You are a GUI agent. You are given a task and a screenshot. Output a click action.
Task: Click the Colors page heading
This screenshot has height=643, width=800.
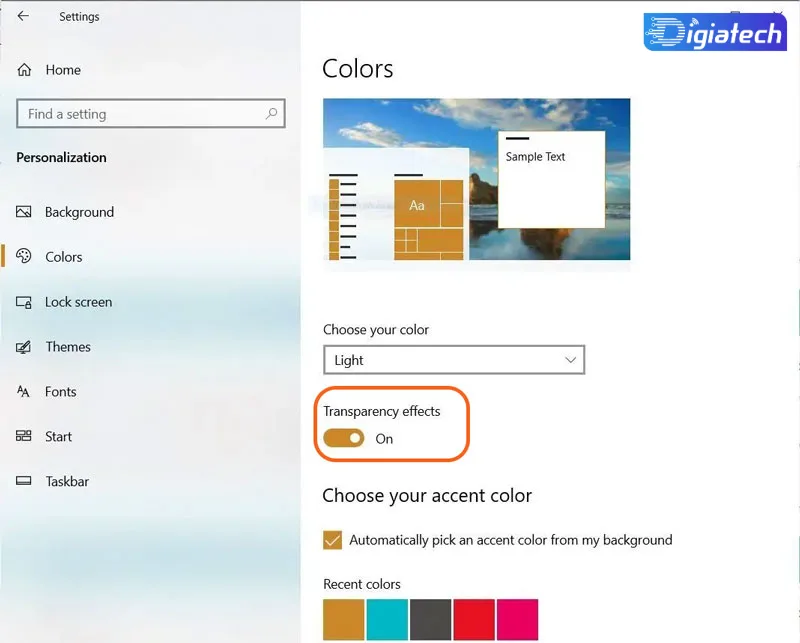358,68
